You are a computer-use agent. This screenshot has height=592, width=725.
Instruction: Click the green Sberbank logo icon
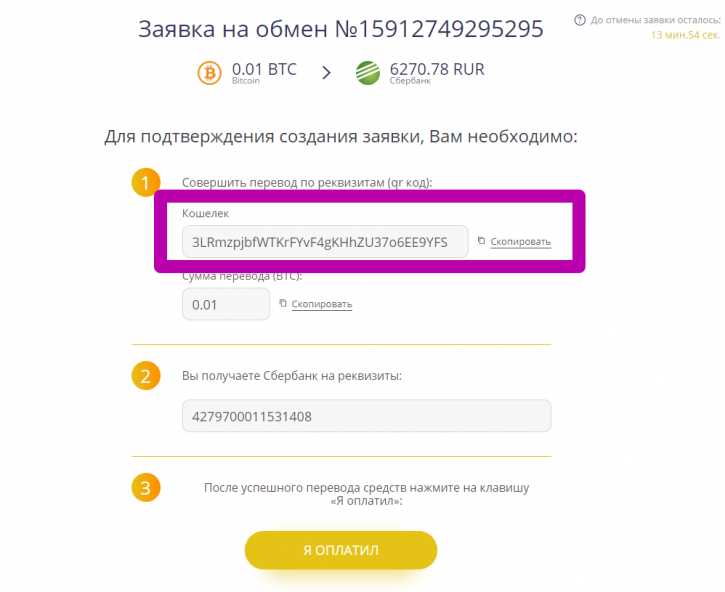(368, 73)
